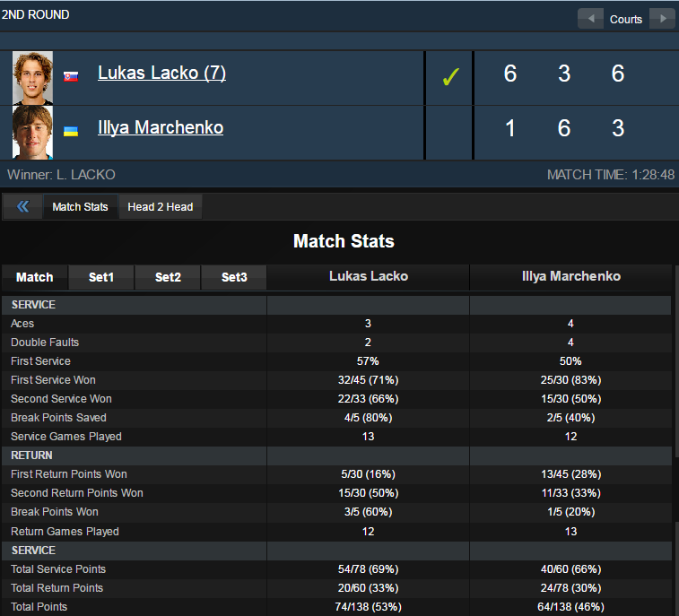Screen dimensions: 679x616
Task: Open the Lukas Lacko (7) profile link
Action: [162, 73]
